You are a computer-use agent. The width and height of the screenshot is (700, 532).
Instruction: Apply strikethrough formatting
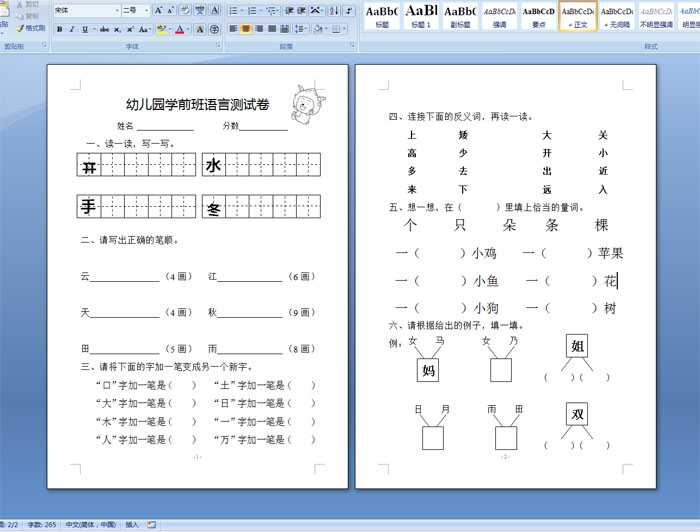click(104, 29)
